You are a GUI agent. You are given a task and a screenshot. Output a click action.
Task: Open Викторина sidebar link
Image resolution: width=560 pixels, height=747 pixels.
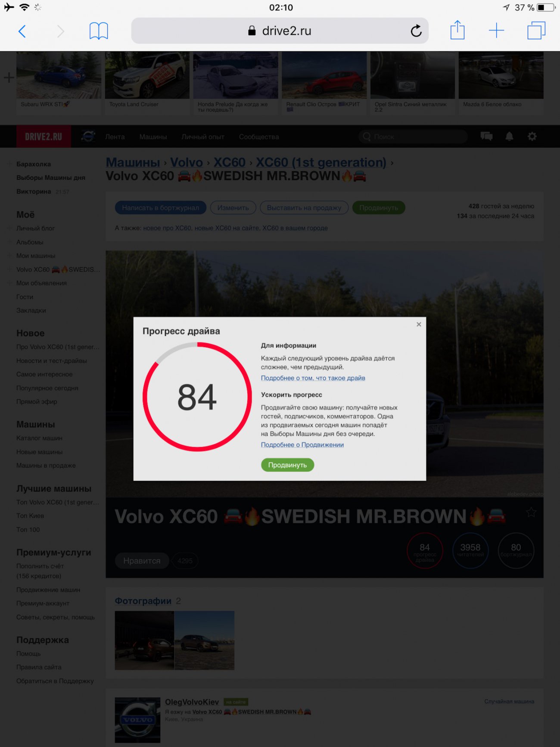point(34,191)
